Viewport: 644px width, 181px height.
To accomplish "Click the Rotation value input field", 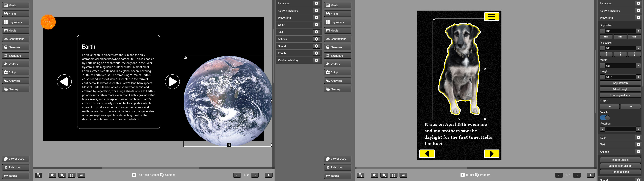I will [x=620, y=129].
